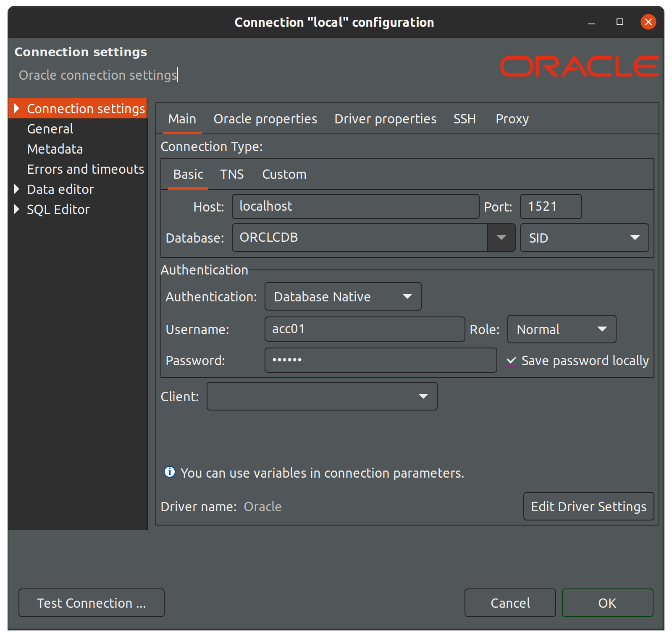Open the SSH tab

pyautogui.click(x=464, y=119)
